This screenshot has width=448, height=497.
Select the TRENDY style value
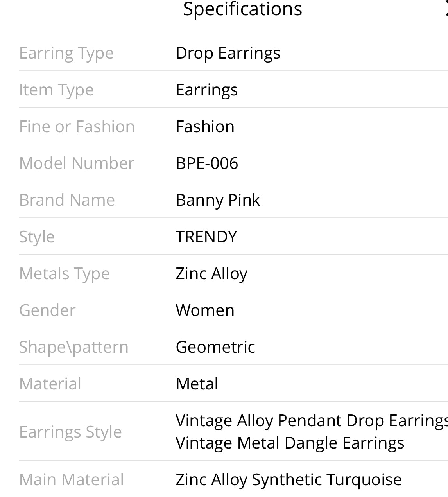click(206, 237)
